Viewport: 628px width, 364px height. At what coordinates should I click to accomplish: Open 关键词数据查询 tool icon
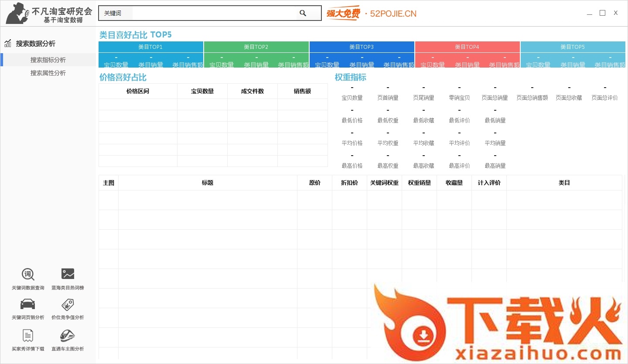28,274
